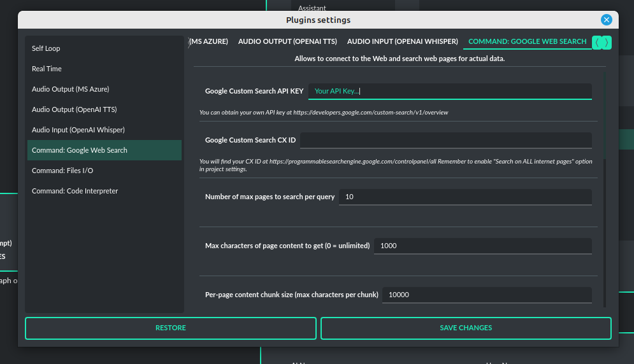Choose Audio Input (OpenAI Whisper) in sidebar
The width and height of the screenshot is (634, 364).
pyautogui.click(x=104, y=130)
